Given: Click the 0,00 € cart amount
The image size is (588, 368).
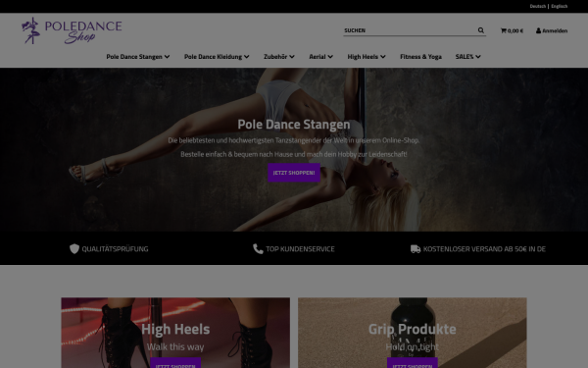Looking at the screenshot, I should [x=515, y=30].
